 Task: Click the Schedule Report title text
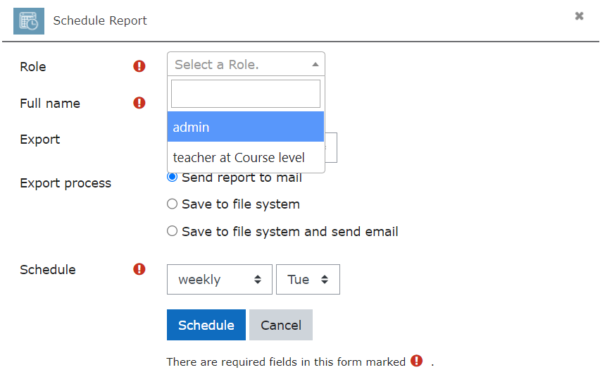(100, 21)
